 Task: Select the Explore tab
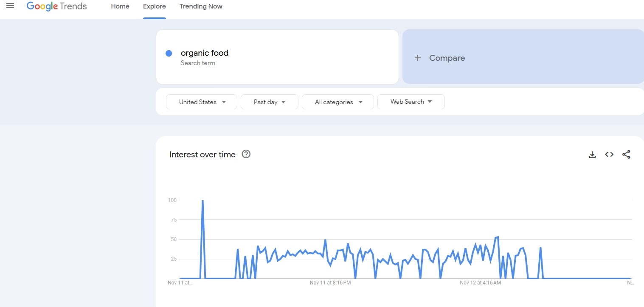(x=155, y=6)
